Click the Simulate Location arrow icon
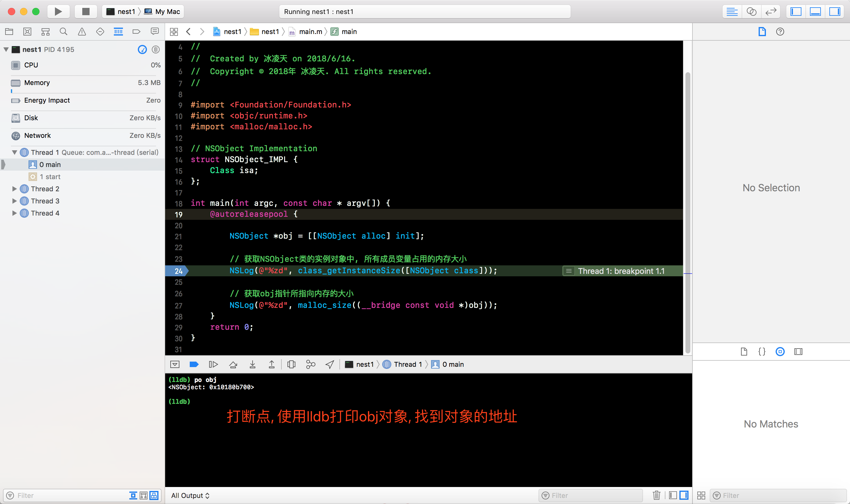 (329, 364)
